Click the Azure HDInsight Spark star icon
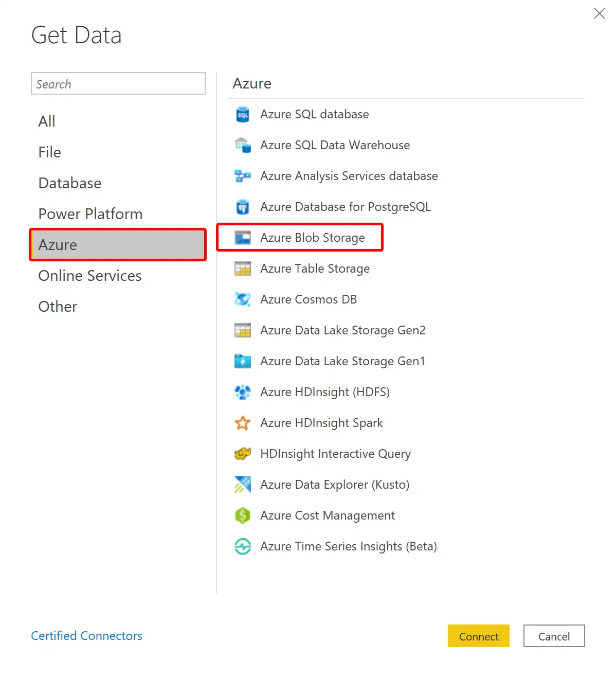 [242, 423]
